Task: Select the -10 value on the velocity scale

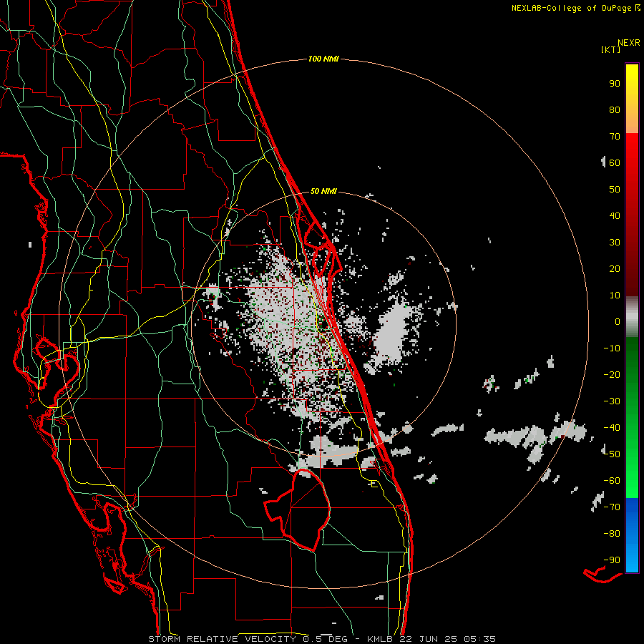Action: (x=612, y=348)
